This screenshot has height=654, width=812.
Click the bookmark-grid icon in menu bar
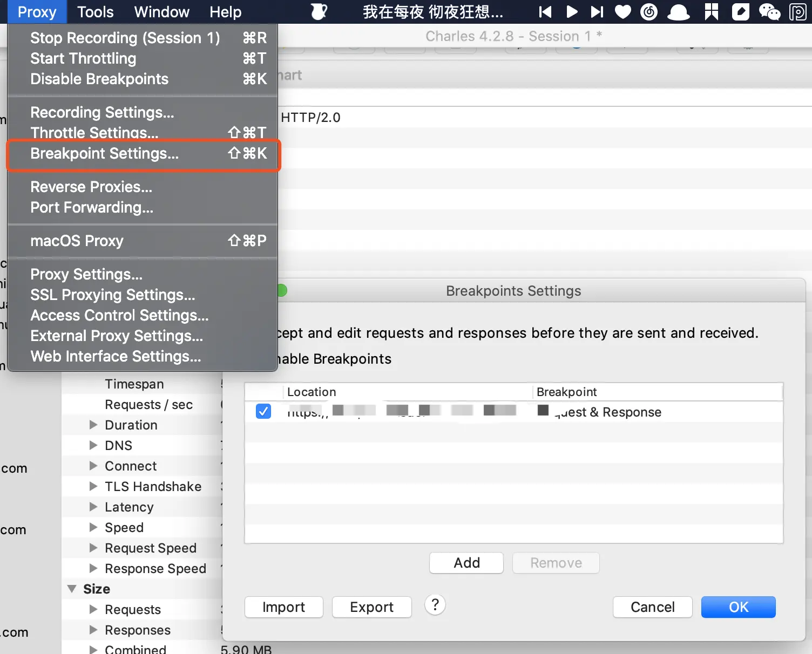click(x=712, y=12)
